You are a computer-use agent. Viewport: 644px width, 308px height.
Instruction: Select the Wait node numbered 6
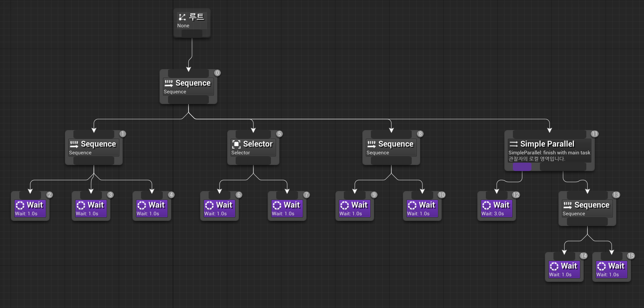pyautogui.click(x=219, y=208)
